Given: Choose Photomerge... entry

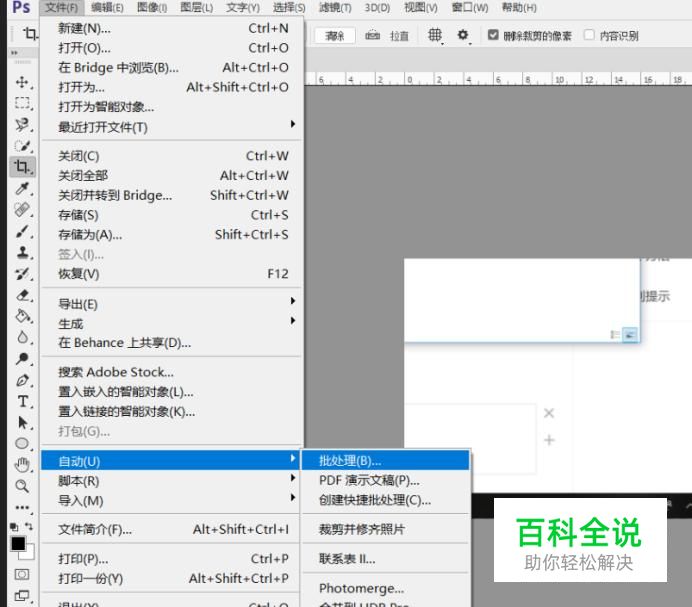Looking at the screenshot, I should click(x=385, y=588).
